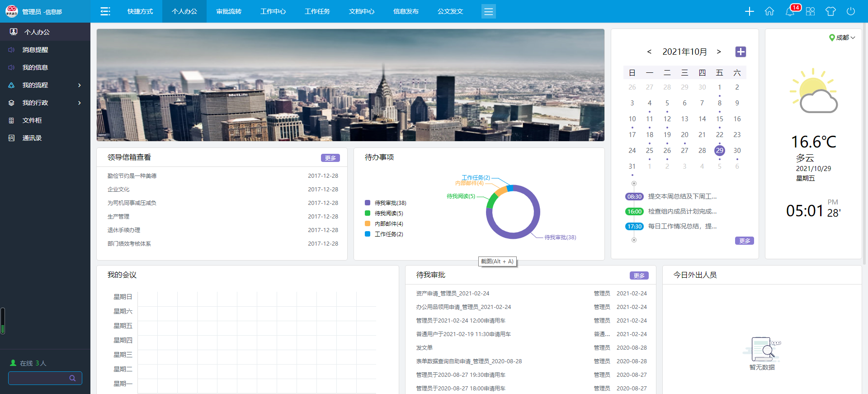Open the 成都 city dropdown
This screenshot has width=868, height=394.
842,38
